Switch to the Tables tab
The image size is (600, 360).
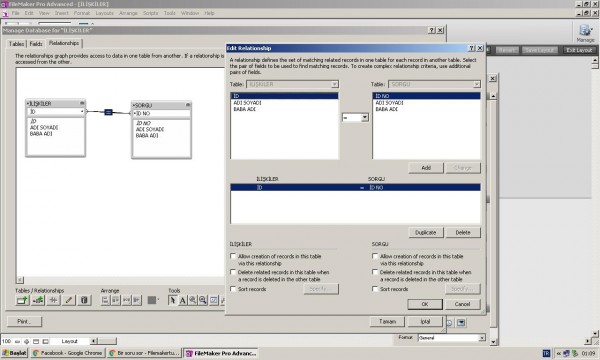coord(16,44)
